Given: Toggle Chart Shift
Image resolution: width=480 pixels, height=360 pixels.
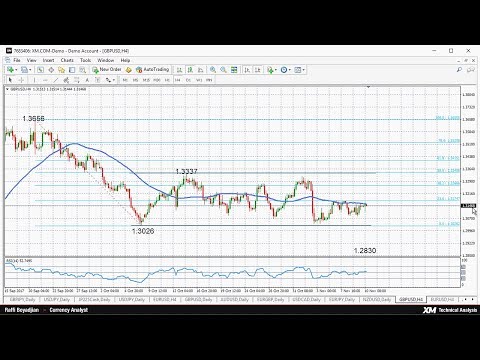Looking at the screenshot, I should [x=258, y=70].
